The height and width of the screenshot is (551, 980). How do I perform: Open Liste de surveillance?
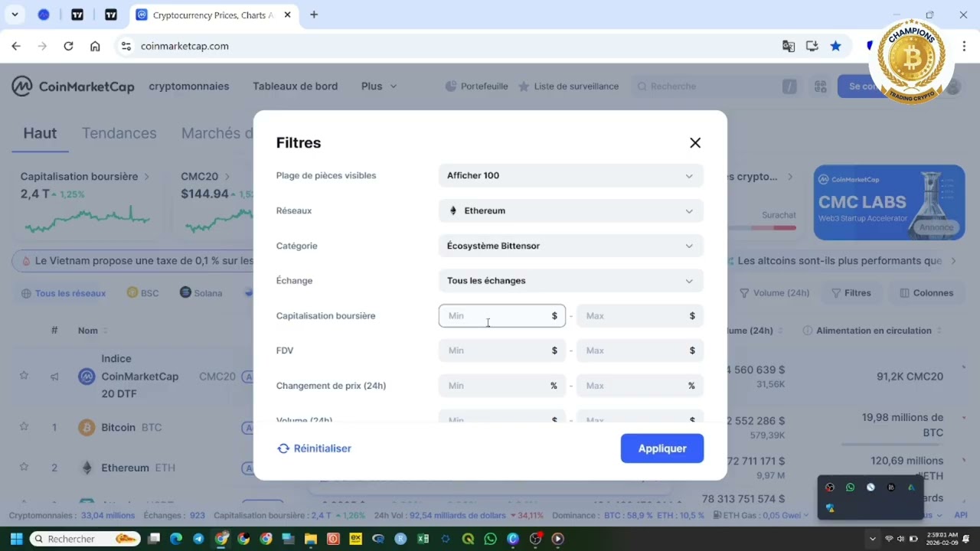click(569, 86)
